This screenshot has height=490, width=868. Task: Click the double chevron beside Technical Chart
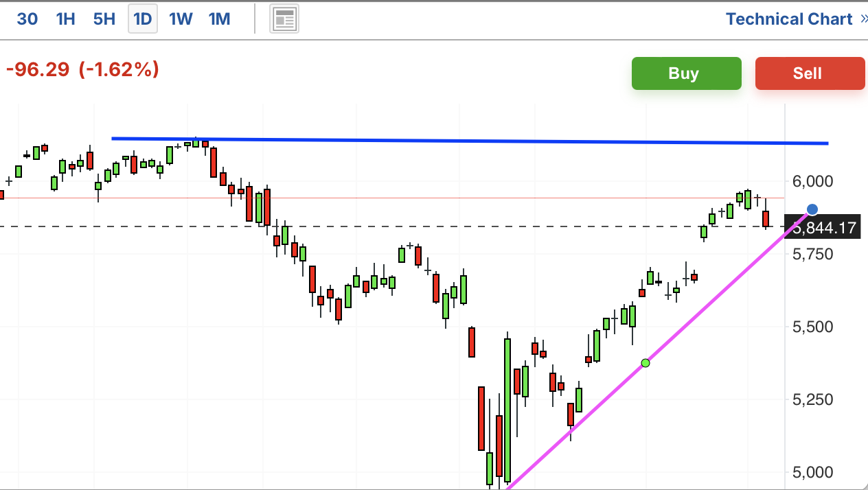tap(864, 19)
